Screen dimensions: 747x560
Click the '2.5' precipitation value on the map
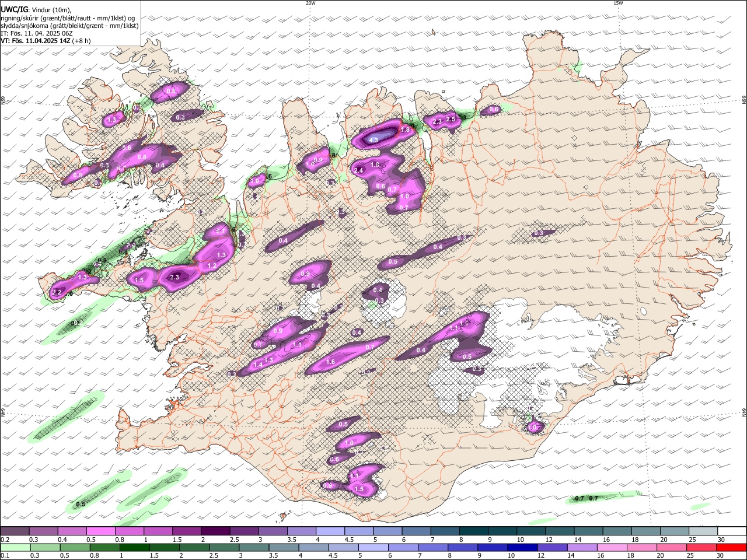pos(451,120)
